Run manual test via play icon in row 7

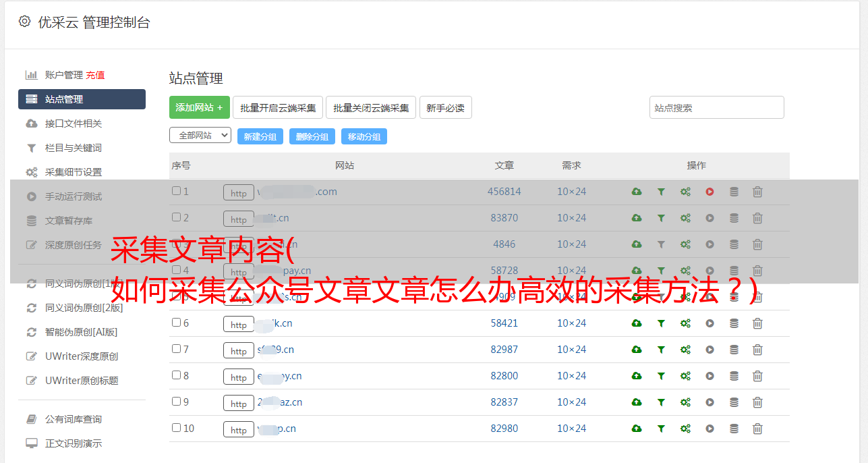point(710,350)
